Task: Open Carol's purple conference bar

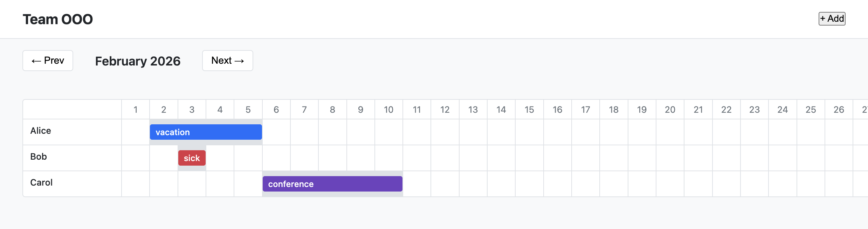Action: (x=332, y=184)
